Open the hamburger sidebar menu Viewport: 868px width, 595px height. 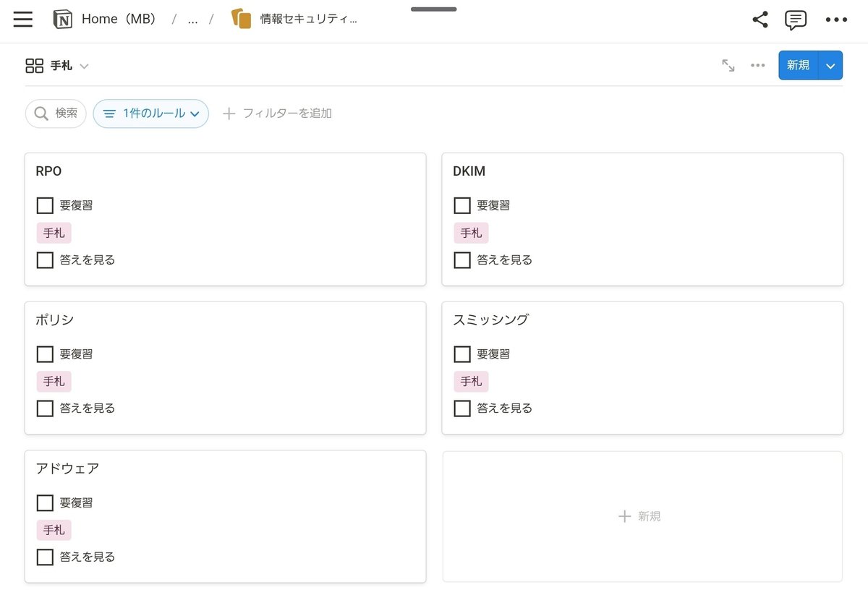[23, 20]
